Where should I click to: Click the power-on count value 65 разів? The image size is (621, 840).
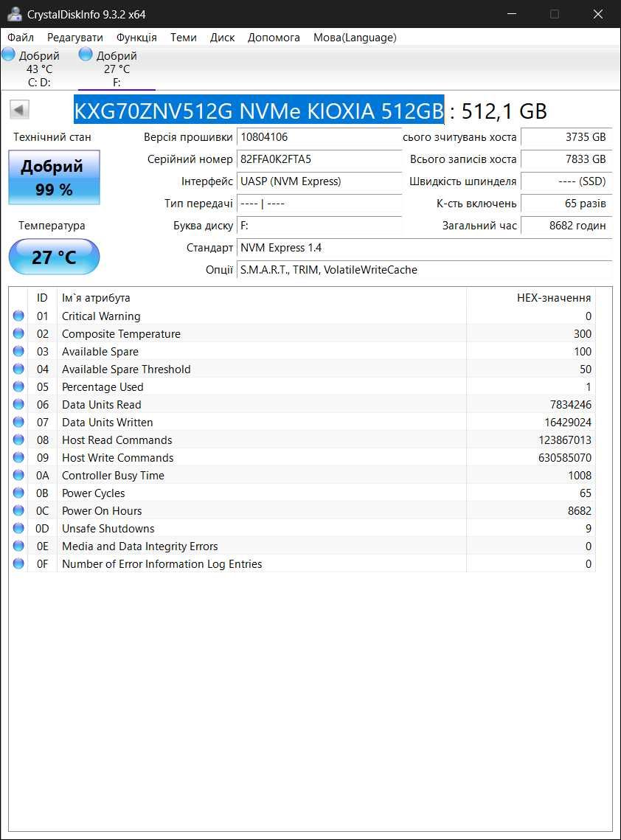[566, 204]
